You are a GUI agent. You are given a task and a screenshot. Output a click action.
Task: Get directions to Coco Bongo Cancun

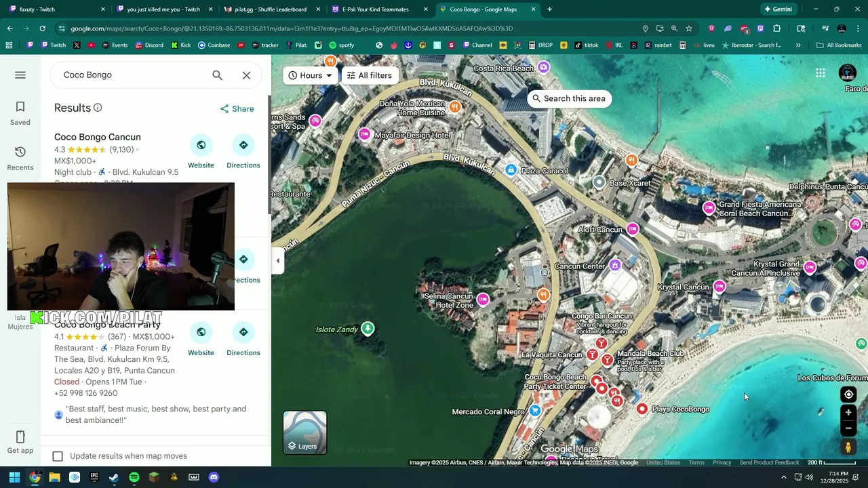[x=243, y=152]
